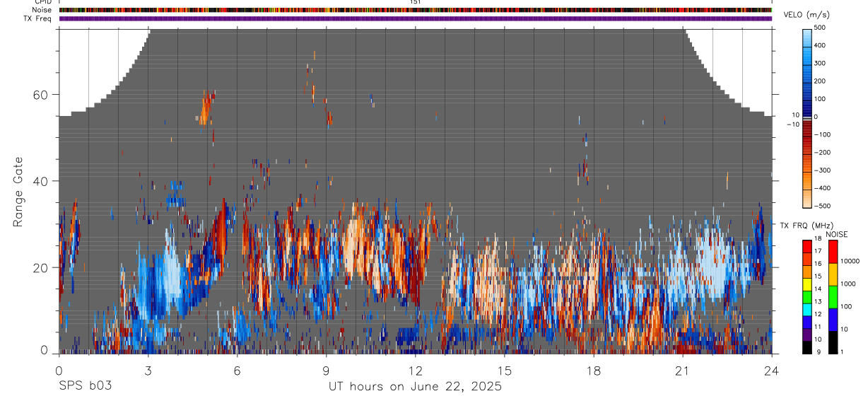Click the 'TX Freq' row label

37,18
